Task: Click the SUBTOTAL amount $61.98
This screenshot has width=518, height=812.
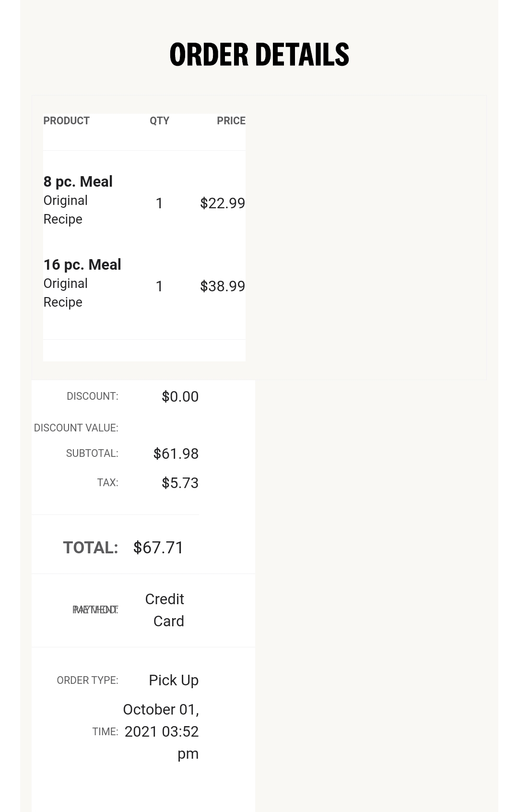Action: pyautogui.click(x=176, y=454)
